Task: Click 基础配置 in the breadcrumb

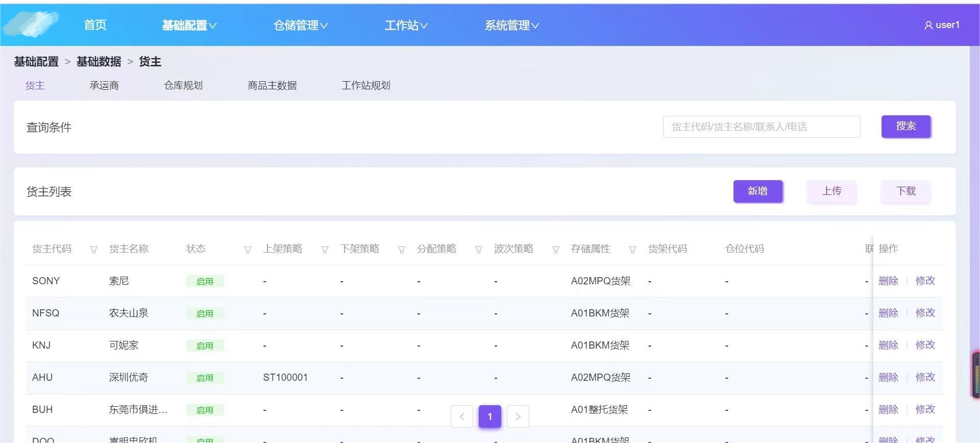Action: [36, 62]
